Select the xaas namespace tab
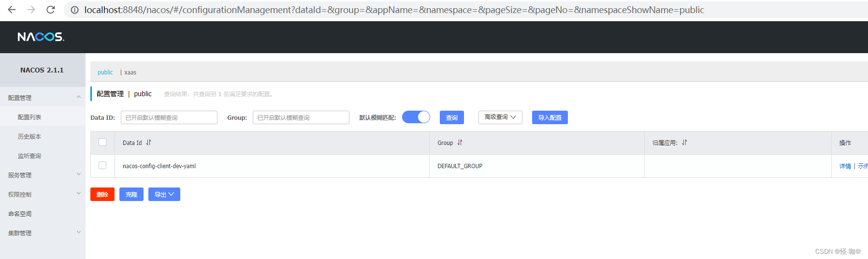868x259 pixels. point(130,72)
